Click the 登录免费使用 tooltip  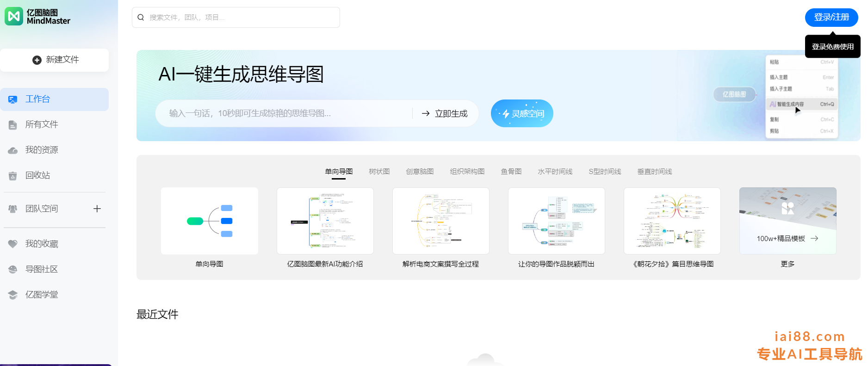click(x=833, y=47)
